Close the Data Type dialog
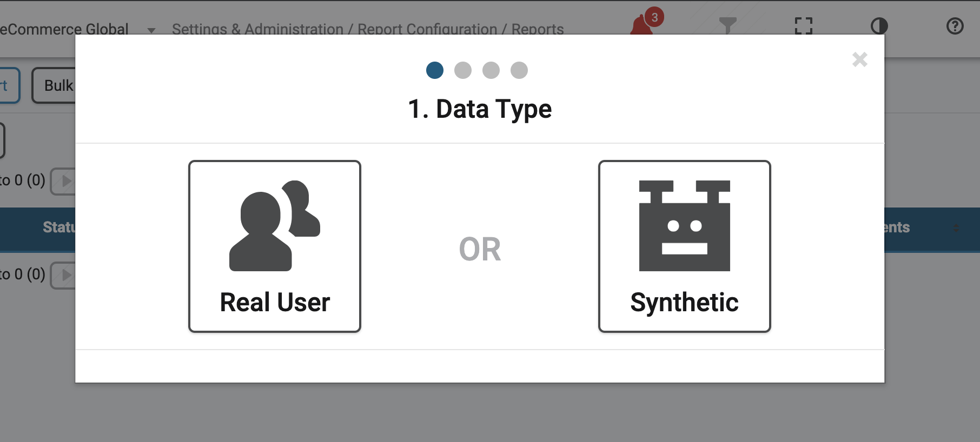Image resolution: width=980 pixels, height=442 pixels. [859, 59]
